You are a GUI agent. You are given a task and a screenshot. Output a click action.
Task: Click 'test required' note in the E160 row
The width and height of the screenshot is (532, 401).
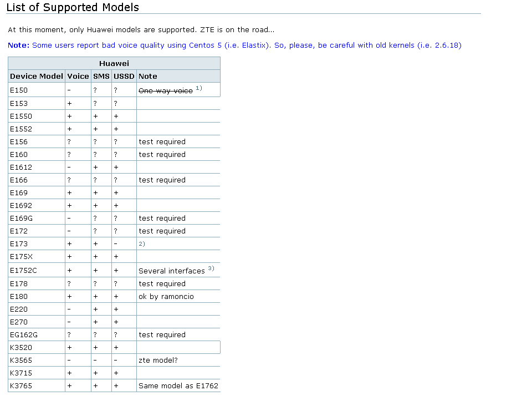coord(162,155)
